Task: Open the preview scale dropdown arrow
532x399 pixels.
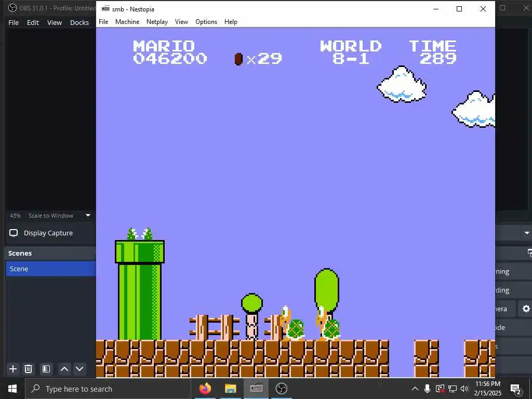Action: 88,216
